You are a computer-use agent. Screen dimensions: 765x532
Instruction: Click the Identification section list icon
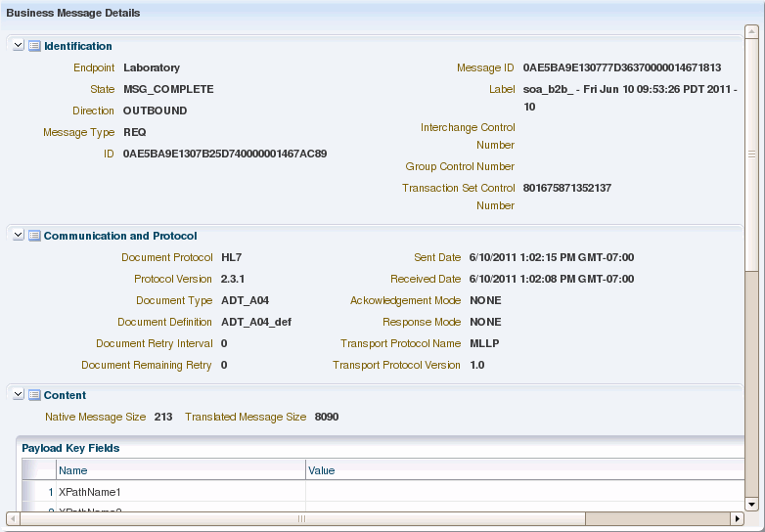pos(34,46)
